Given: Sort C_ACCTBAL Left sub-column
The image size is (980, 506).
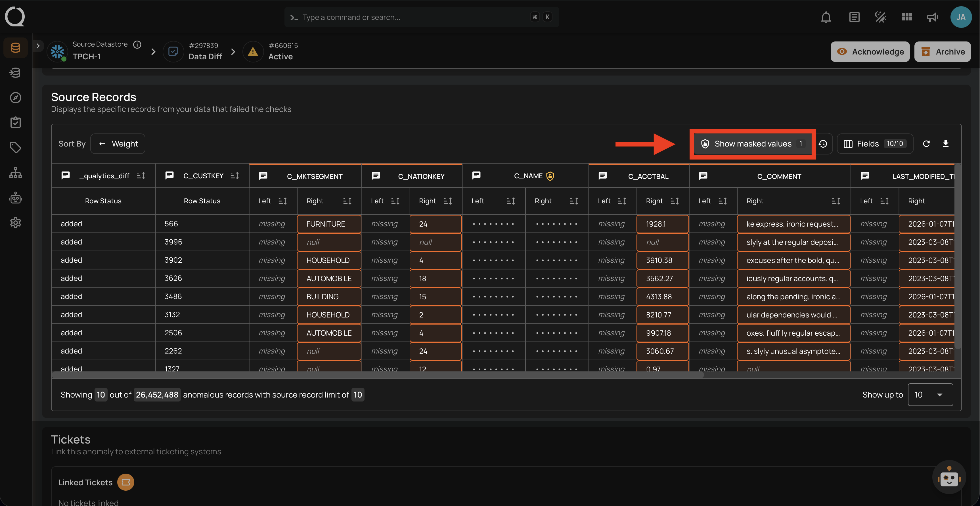Looking at the screenshot, I should (622, 201).
